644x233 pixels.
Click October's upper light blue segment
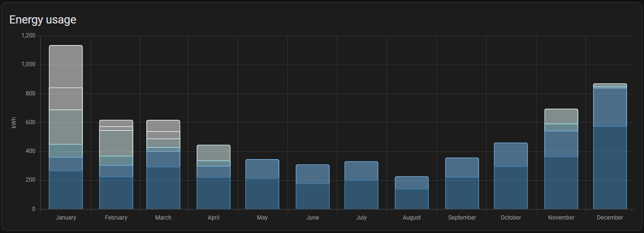pos(511,154)
